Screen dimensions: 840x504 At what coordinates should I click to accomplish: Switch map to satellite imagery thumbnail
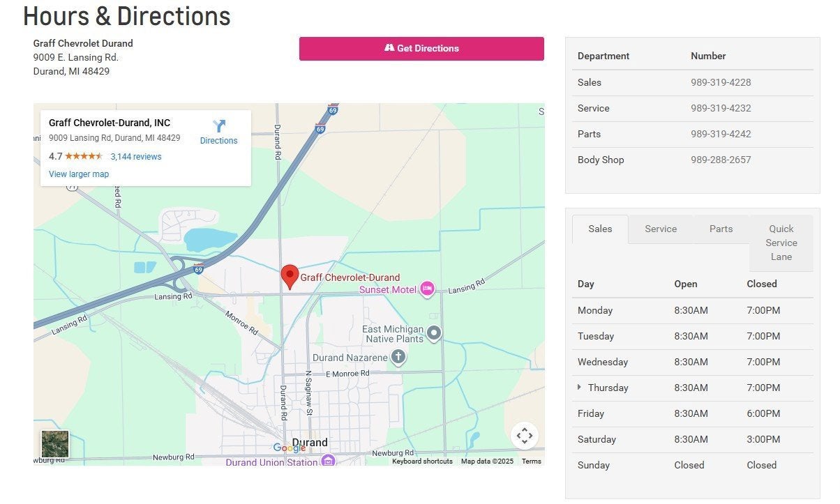point(55,444)
